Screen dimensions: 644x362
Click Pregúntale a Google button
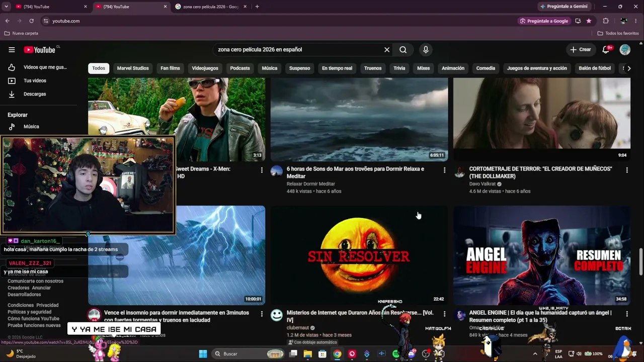[544, 21]
